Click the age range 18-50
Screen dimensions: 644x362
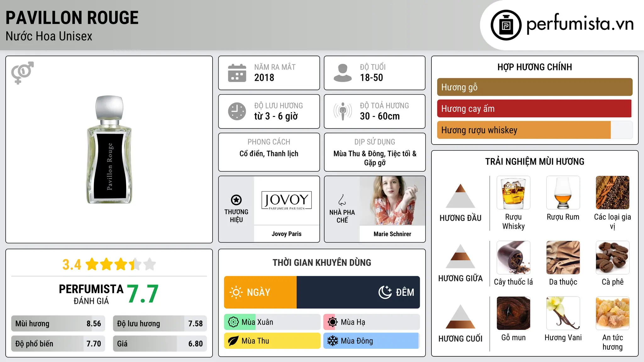point(371,78)
